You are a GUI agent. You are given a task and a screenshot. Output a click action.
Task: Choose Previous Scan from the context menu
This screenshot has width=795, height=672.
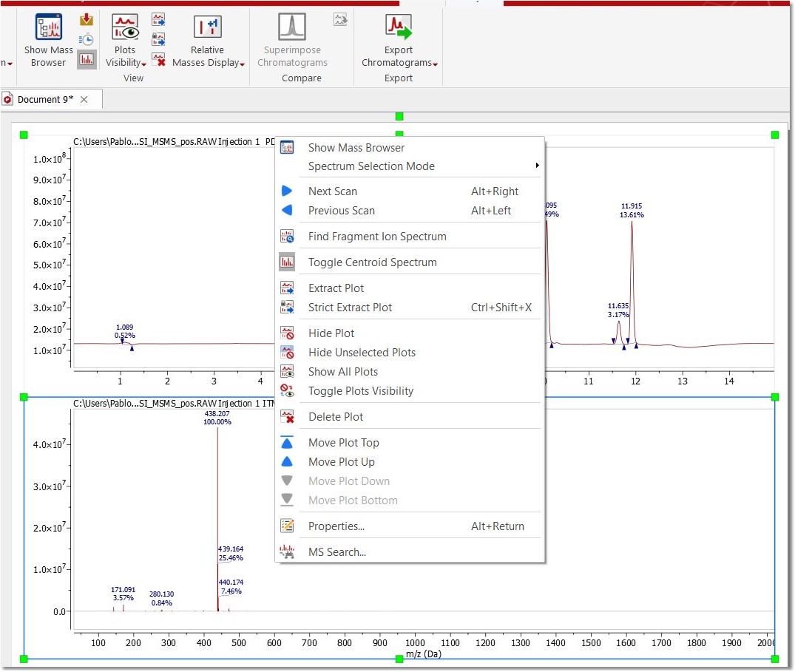click(341, 211)
